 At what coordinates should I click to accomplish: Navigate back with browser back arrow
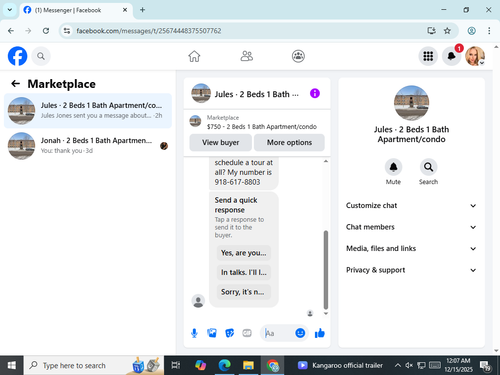(x=11, y=31)
